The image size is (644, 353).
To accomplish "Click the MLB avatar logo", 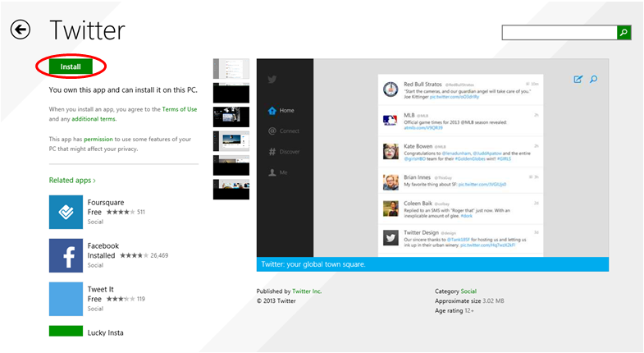I will [x=391, y=121].
